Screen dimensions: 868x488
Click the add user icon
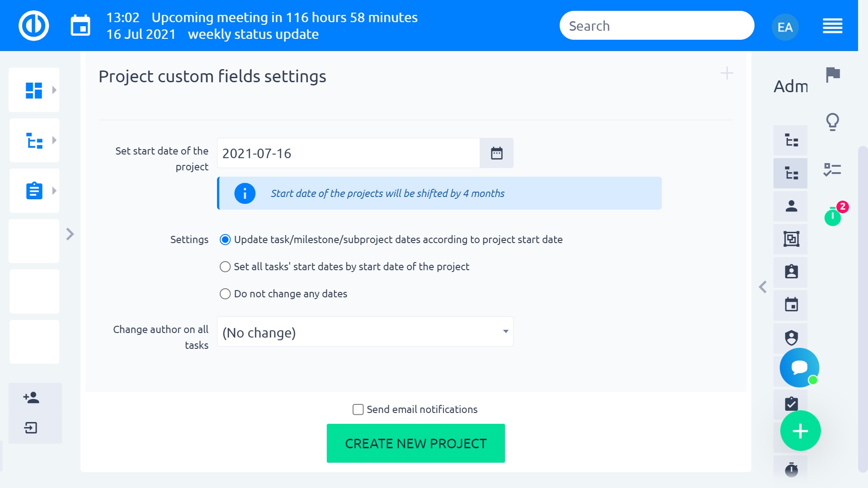[x=31, y=398]
